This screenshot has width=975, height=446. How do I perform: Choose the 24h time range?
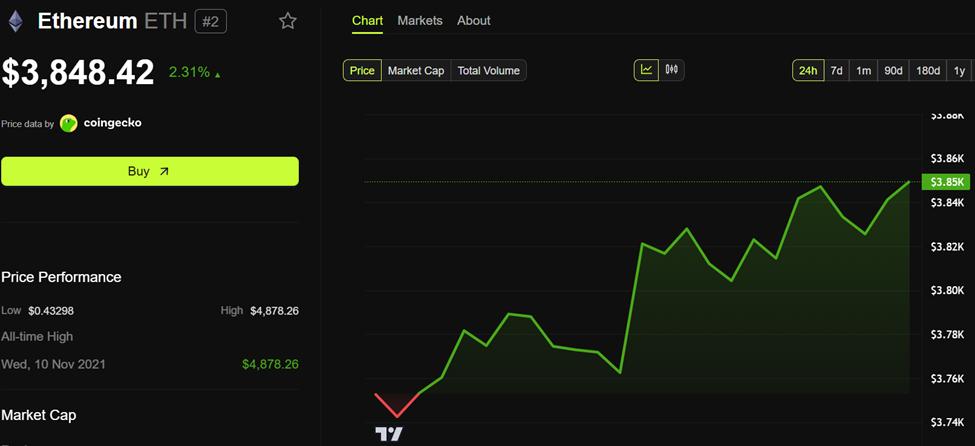(x=808, y=70)
